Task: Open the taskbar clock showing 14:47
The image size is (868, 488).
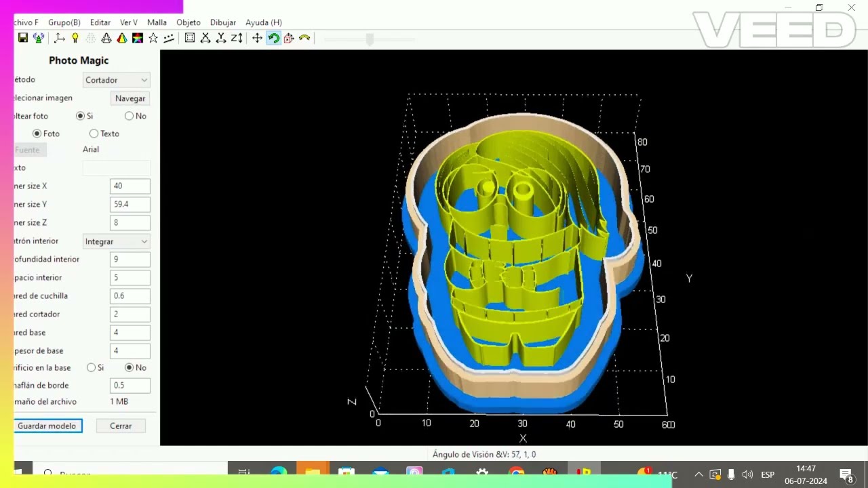Action: 806,474
